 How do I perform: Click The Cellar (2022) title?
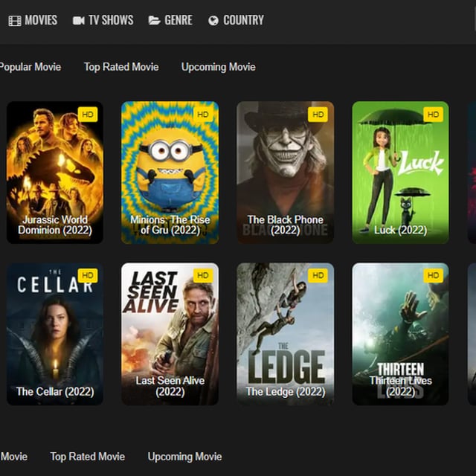pos(55,392)
